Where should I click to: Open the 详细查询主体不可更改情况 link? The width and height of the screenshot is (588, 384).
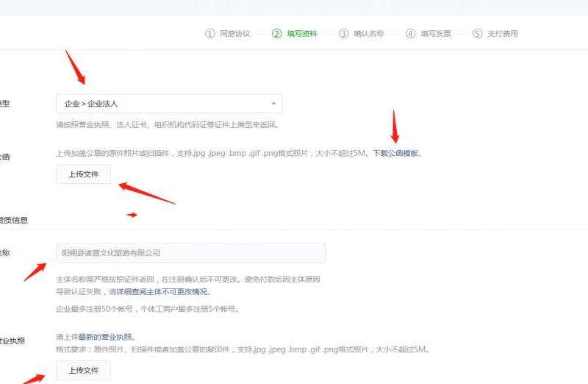click(161, 291)
